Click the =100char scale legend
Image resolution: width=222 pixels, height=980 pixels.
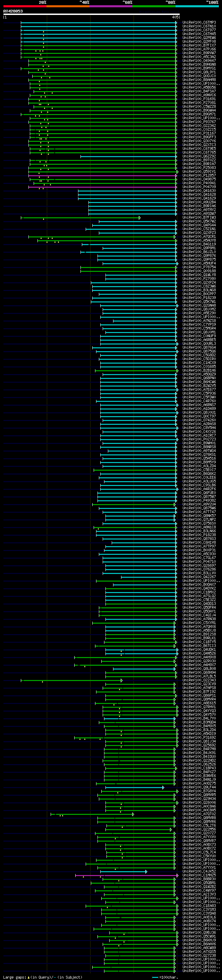[x=165, y=977]
